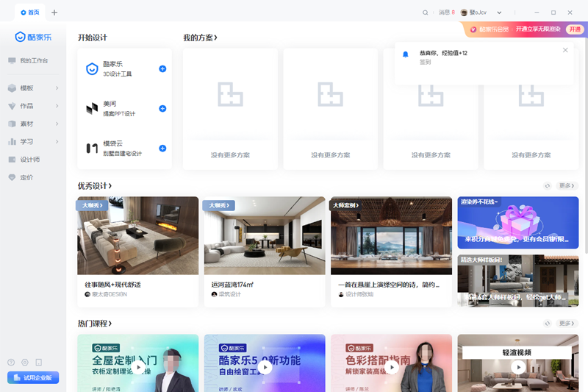
Task: Play the 酷家乐5.0新功能 course video
Action: [265, 367]
